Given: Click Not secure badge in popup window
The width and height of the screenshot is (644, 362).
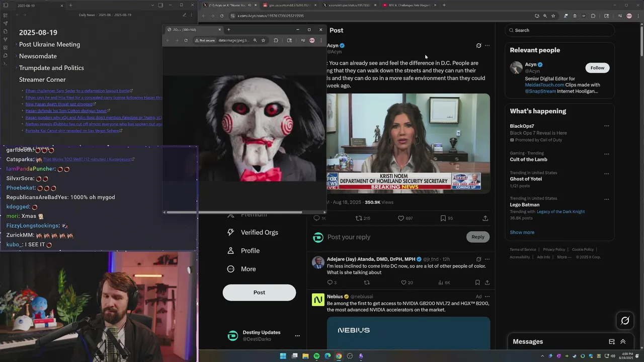Looking at the screenshot, I should point(206,40).
